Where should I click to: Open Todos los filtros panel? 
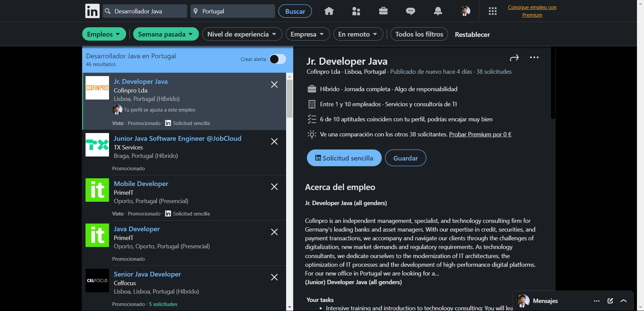coord(419,34)
